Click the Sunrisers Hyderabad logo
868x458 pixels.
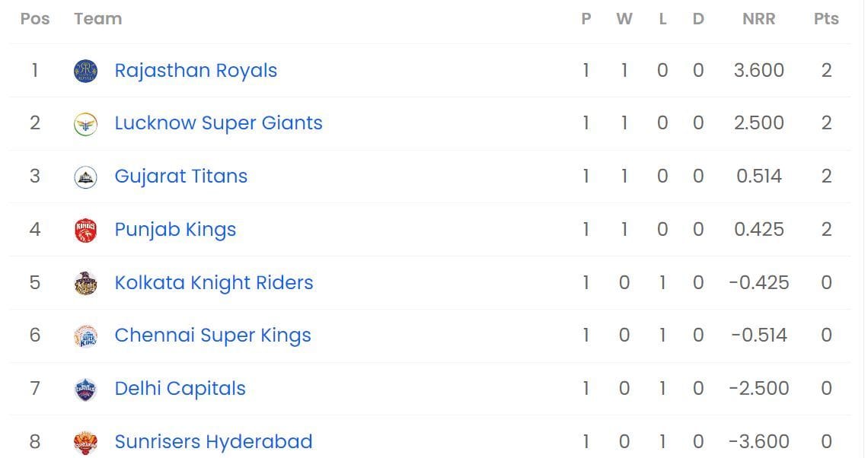[x=85, y=441]
